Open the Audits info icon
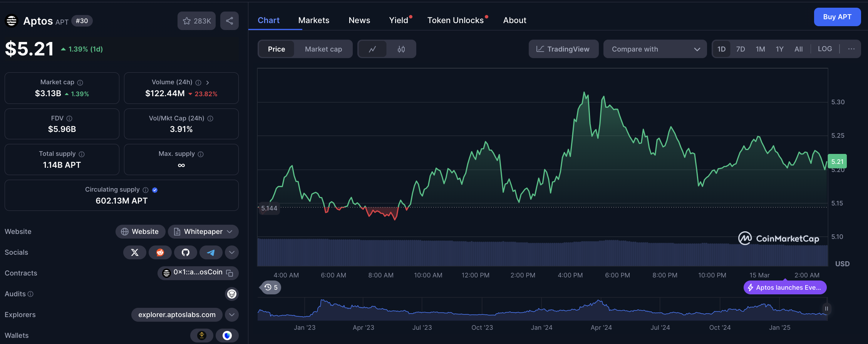The image size is (868, 344). tap(31, 294)
